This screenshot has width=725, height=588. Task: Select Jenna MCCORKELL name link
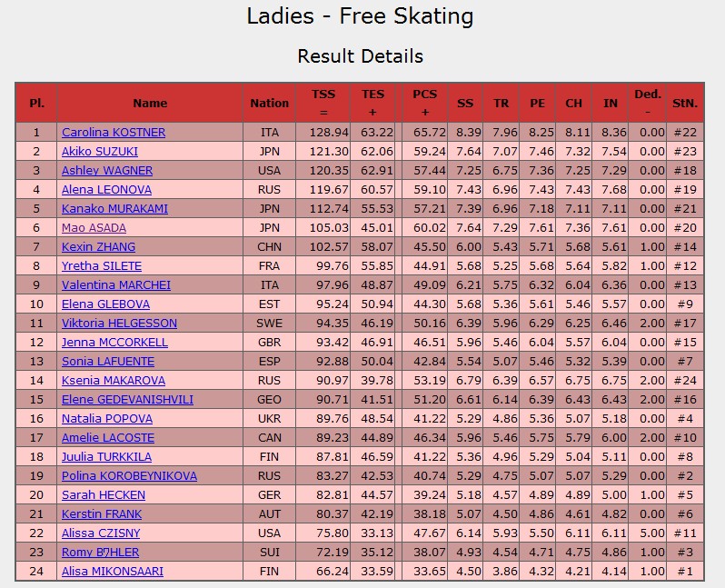click(114, 343)
